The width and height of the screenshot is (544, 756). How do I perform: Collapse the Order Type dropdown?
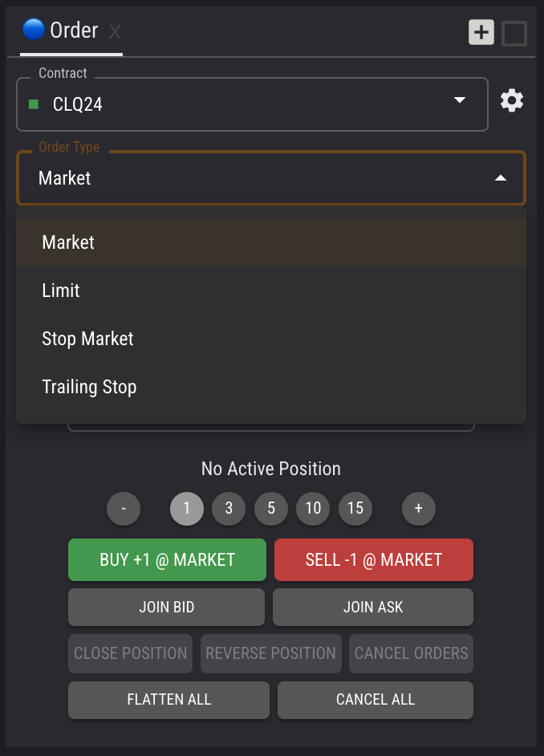tap(501, 178)
